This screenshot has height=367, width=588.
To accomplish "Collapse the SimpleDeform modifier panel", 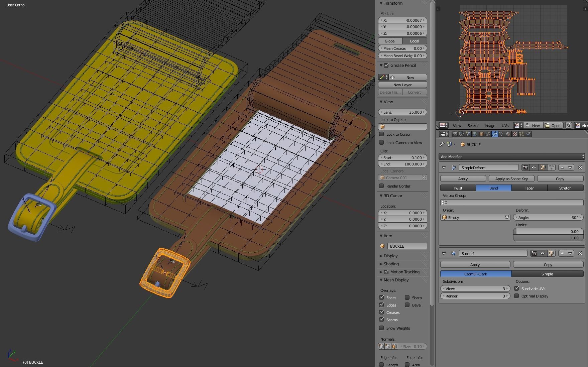I will (444, 167).
